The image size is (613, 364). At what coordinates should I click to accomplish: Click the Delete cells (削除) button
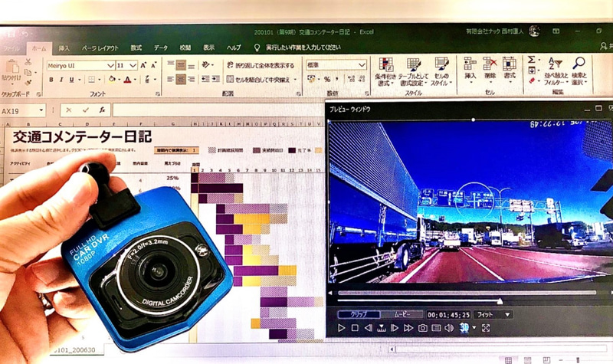click(x=490, y=68)
